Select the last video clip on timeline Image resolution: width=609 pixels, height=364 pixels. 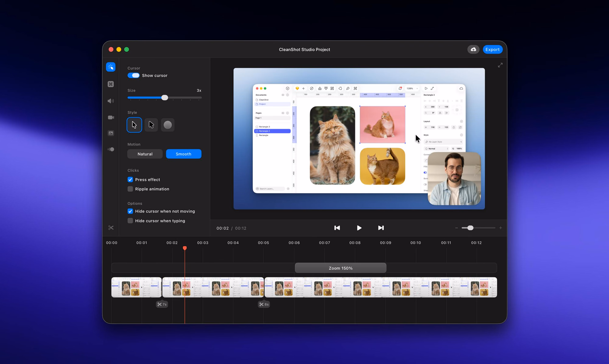coord(381,287)
